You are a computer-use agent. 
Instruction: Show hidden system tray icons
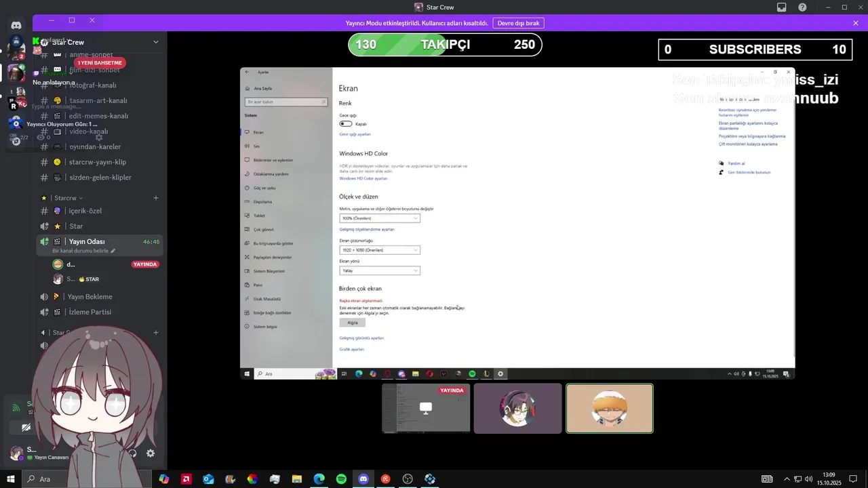(x=787, y=479)
